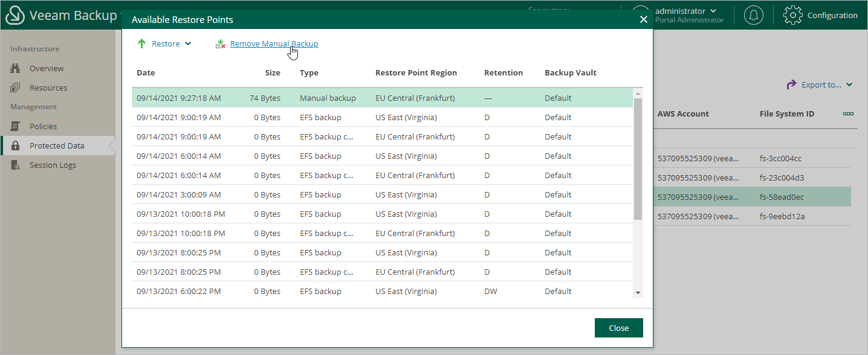Click file system fs-58ead0ec in background table
868x355 pixels.
tap(782, 197)
